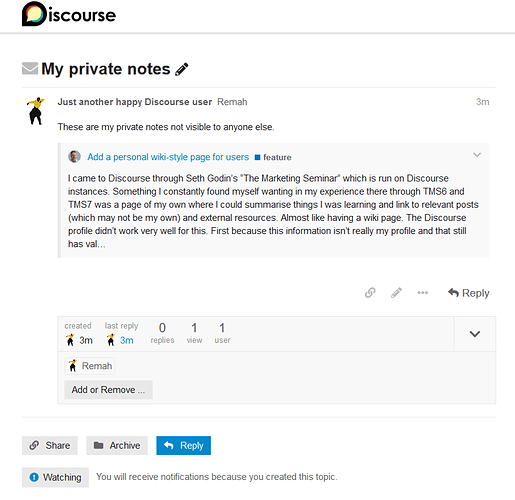
Task: Select the Remah participant chip
Action: pos(90,366)
